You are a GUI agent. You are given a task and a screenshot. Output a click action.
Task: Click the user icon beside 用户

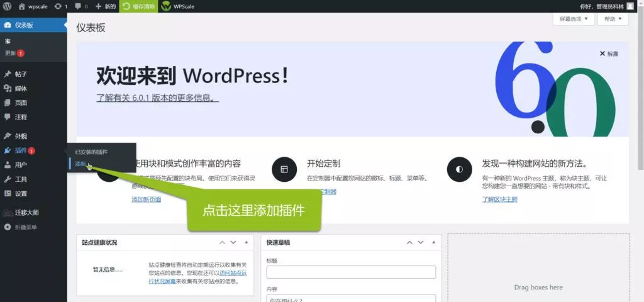point(8,165)
